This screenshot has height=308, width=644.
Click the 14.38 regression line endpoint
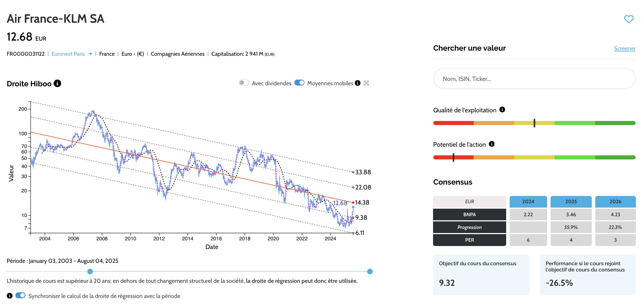tap(353, 202)
